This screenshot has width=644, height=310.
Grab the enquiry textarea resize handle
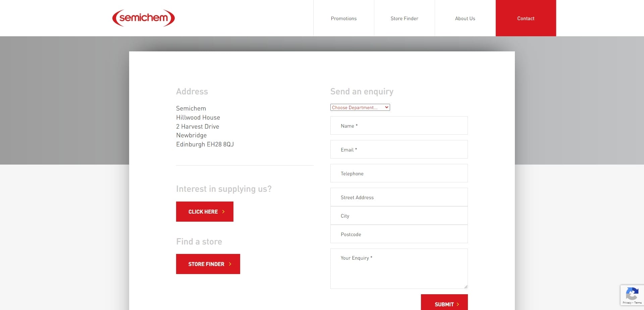point(466,287)
